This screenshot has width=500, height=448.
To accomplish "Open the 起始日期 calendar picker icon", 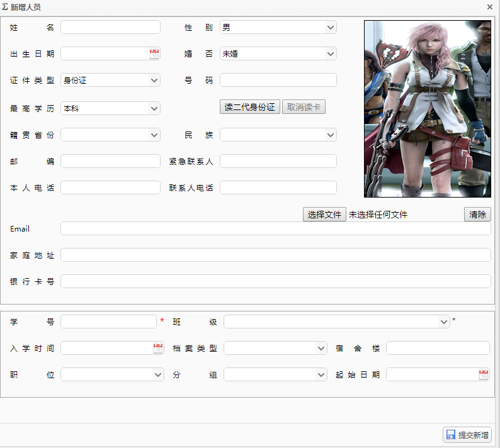I will point(484,375).
